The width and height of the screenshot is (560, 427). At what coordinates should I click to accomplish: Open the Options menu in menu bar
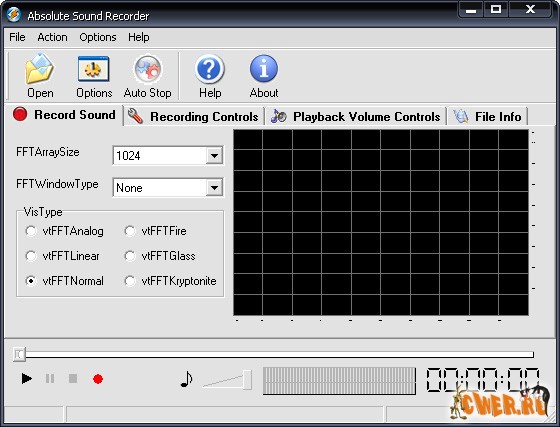coord(98,37)
